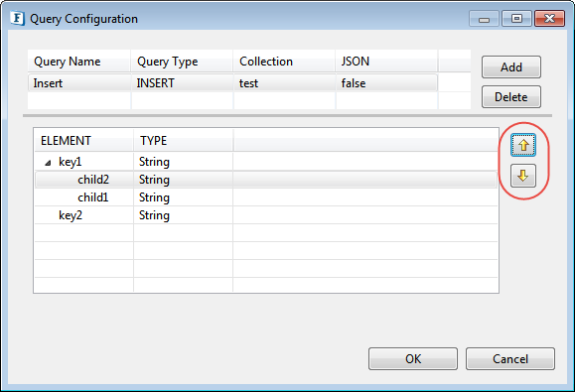Select the key2 element row
Screen dimensions: 575x392
pos(266,215)
